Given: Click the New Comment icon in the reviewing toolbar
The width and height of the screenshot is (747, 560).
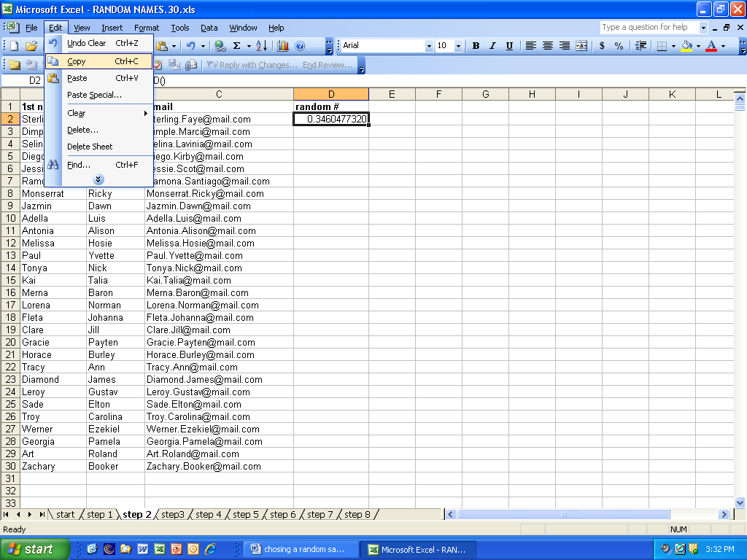Looking at the screenshot, I should [x=15, y=65].
